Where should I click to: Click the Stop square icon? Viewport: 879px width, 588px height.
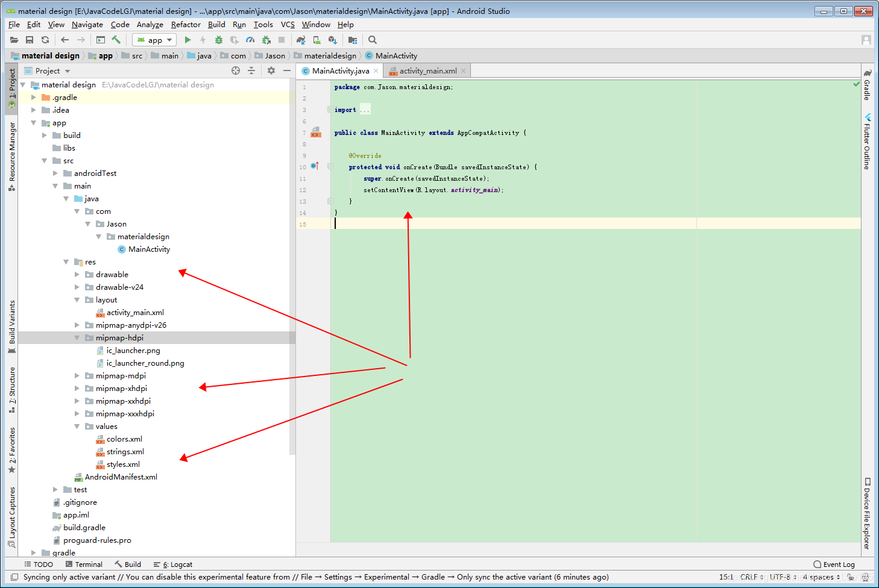(x=282, y=40)
